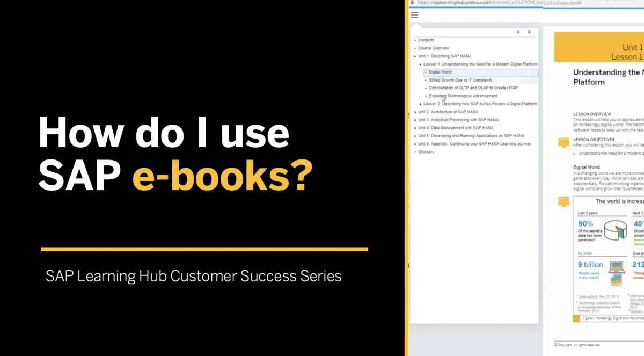644x356 pixels.
Task: Click the padlock icon in the address bar
Action: 411,3
